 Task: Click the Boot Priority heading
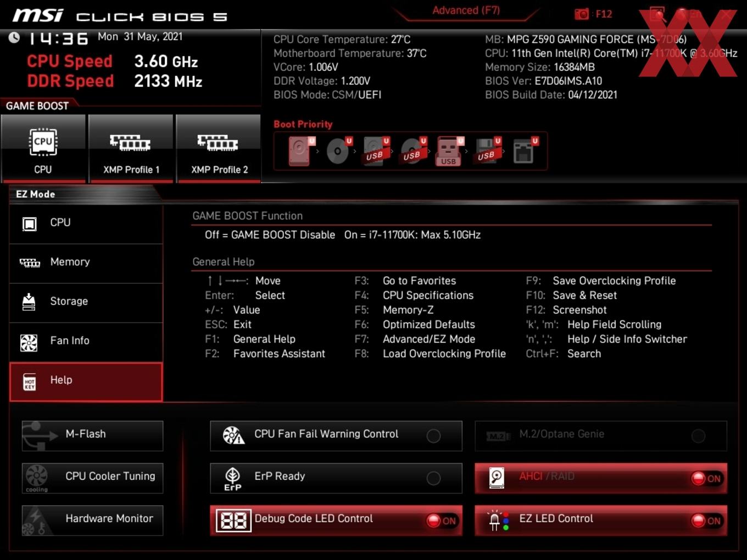click(303, 124)
